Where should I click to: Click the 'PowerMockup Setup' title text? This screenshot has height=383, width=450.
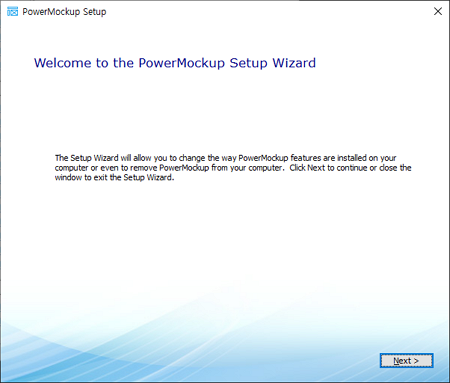point(64,12)
